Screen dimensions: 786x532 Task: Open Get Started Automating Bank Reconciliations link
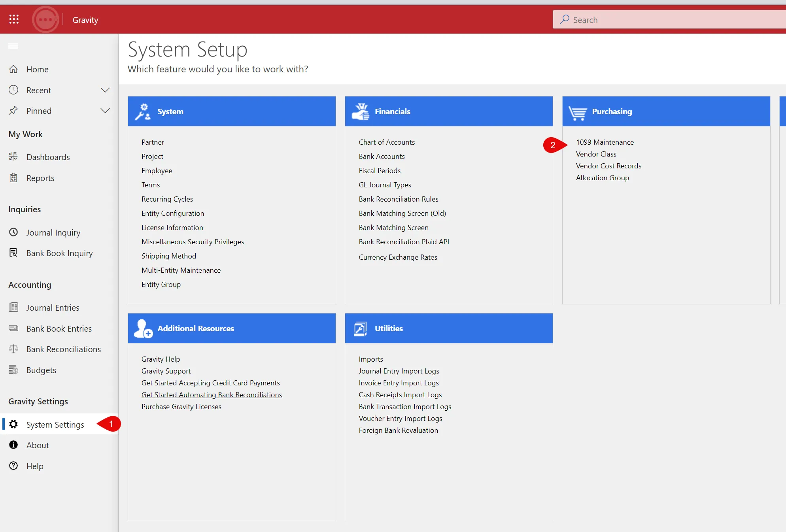[212, 394]
